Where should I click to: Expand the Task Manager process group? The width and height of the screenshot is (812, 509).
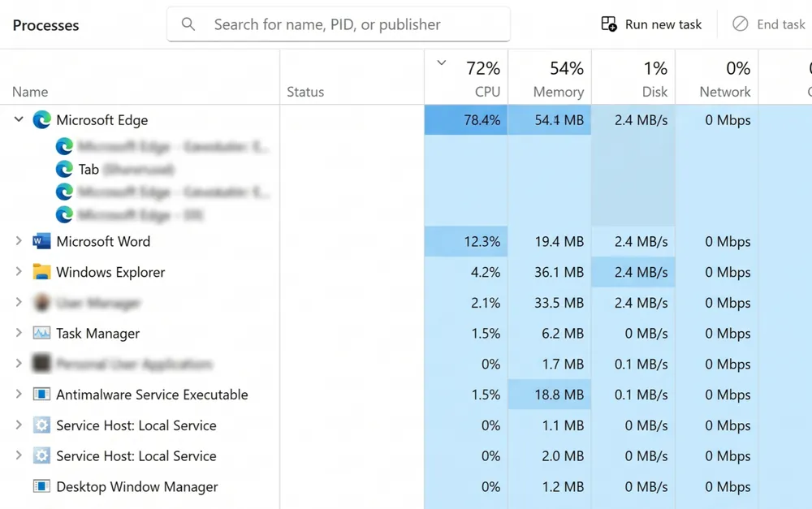(x=19, y=332)
